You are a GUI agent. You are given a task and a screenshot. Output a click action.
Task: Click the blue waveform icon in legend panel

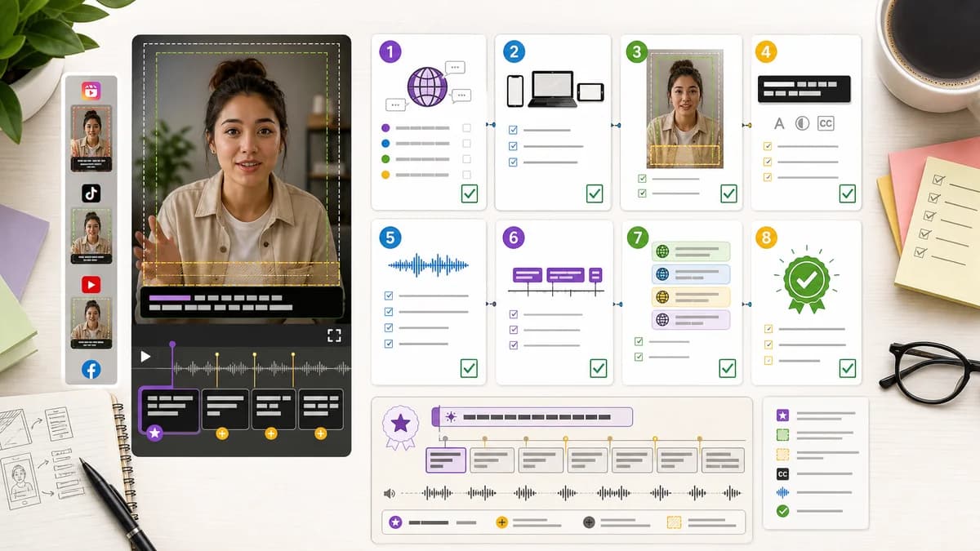tap(782, 492)
